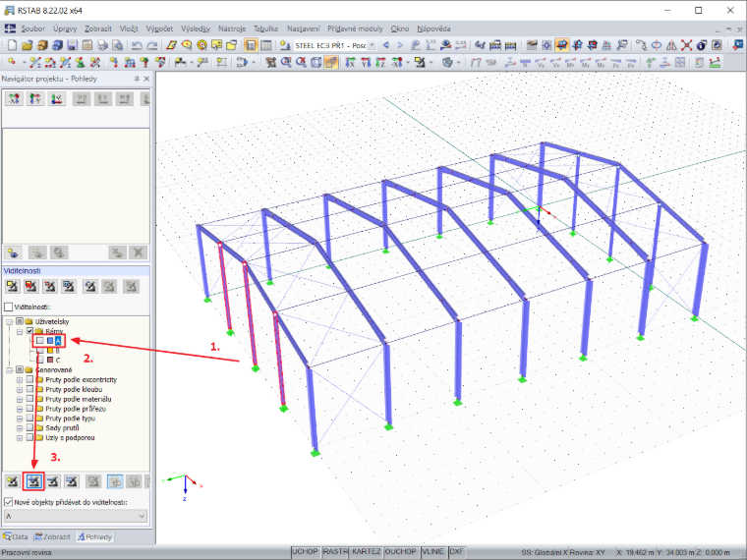Toggle the UCHOP status bar button
This screenshot has height=560, width=747.
coord(305,551)
